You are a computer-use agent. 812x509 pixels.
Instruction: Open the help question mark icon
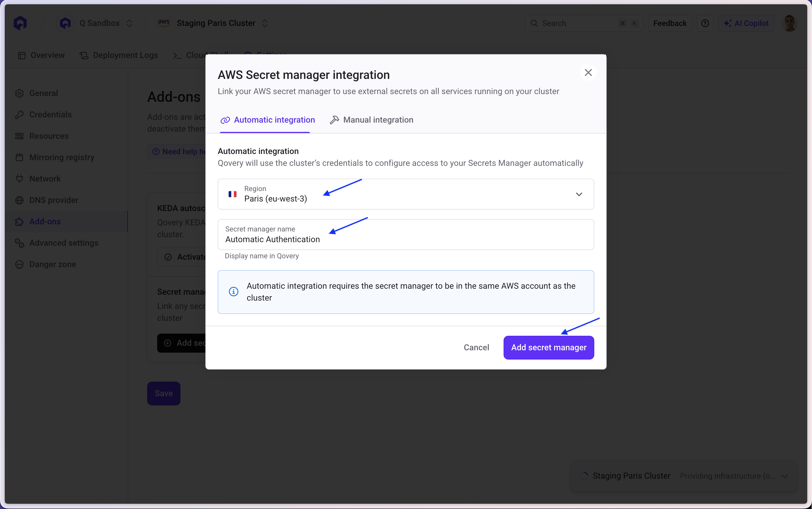click(705, 23)
